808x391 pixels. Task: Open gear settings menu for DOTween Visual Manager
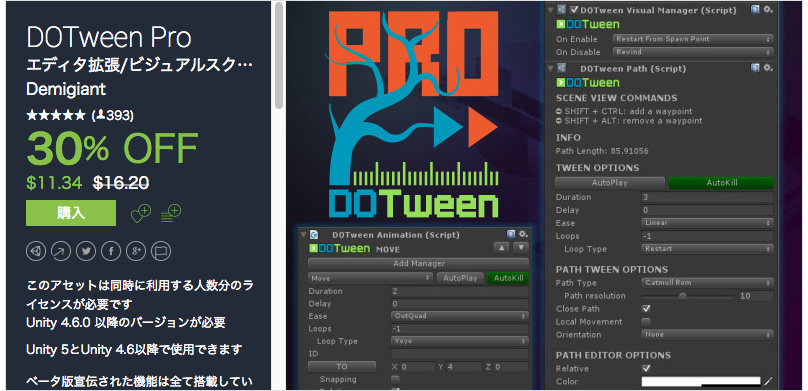pyautogui.click(x=768, y=9)
